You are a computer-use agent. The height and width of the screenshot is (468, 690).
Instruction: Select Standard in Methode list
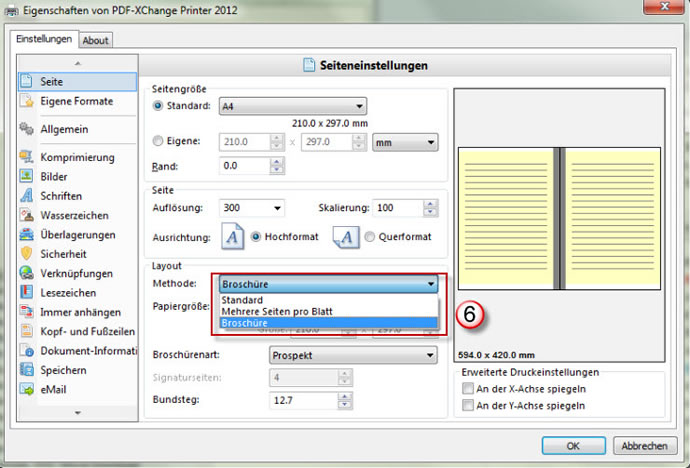pos(328,300)
